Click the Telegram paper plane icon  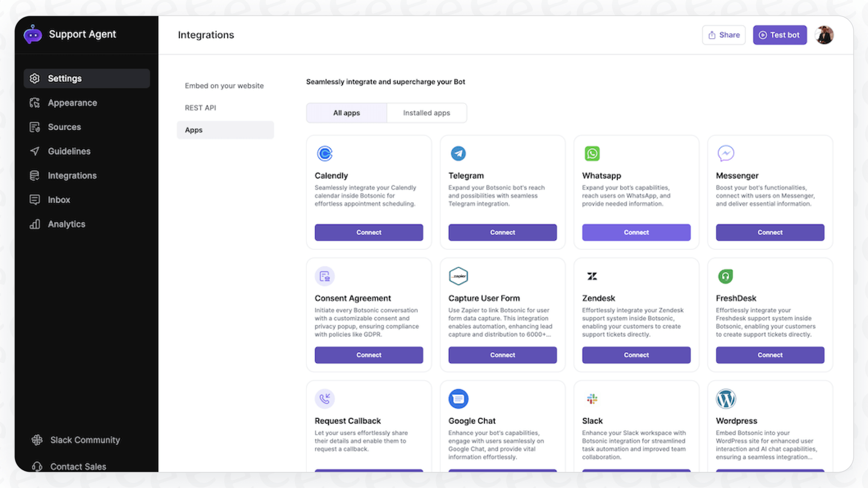tap(458, 153)
